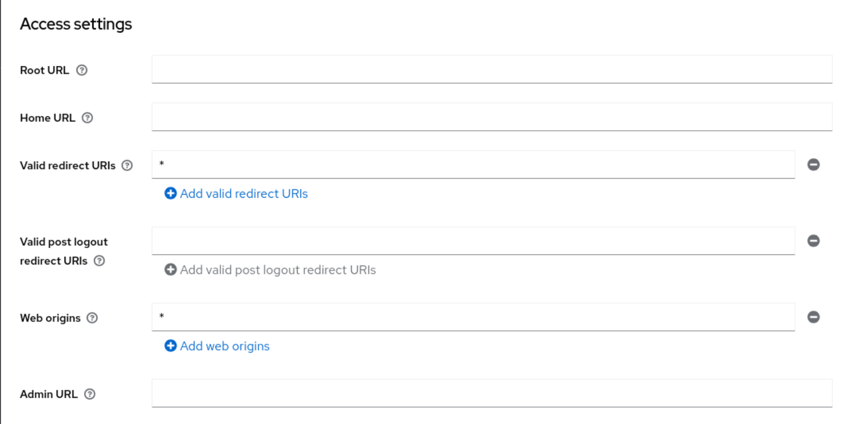Click the Admin URL help icon
Screen dimensions: 868x424
click(x=90, y=394)
